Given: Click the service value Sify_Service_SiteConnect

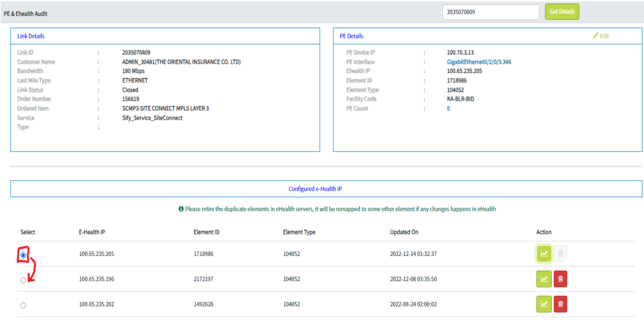Looking at the screenshot, I should pyautogui.click(x=152, y=118).
